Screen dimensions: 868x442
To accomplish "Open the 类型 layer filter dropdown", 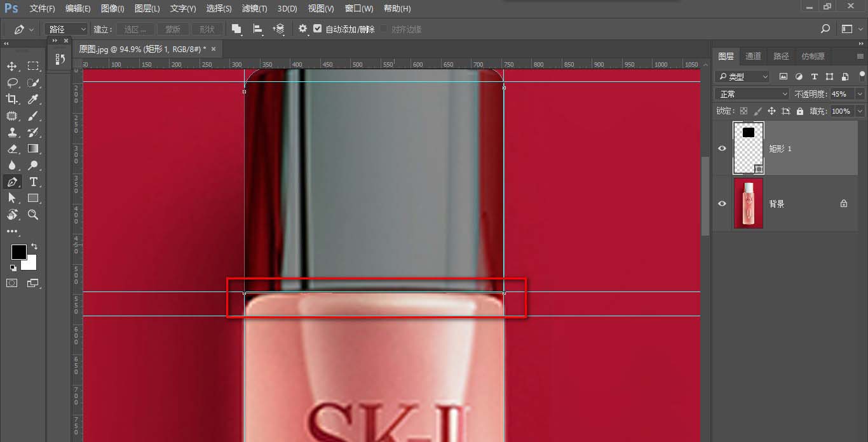I will [x=742, y=77].
